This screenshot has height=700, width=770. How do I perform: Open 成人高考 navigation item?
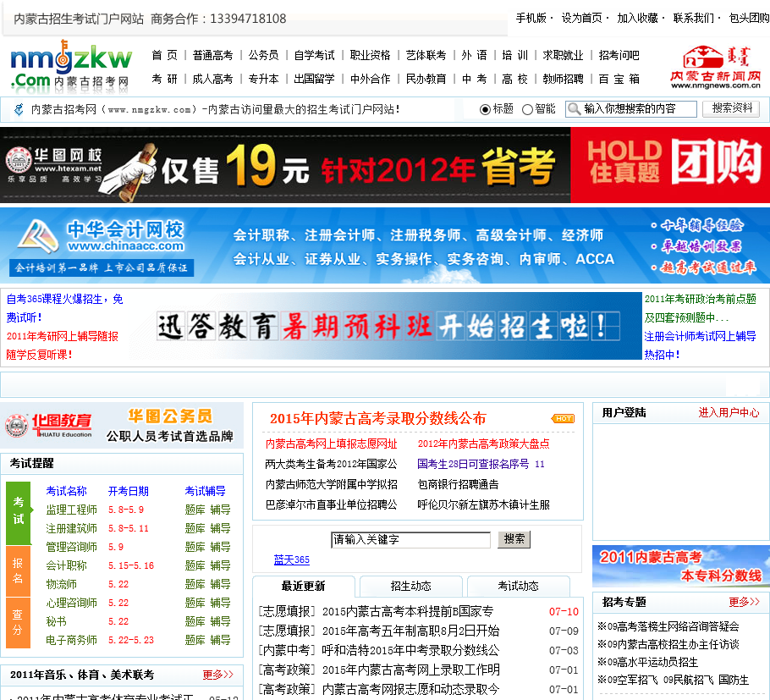[x=212, y=79]
